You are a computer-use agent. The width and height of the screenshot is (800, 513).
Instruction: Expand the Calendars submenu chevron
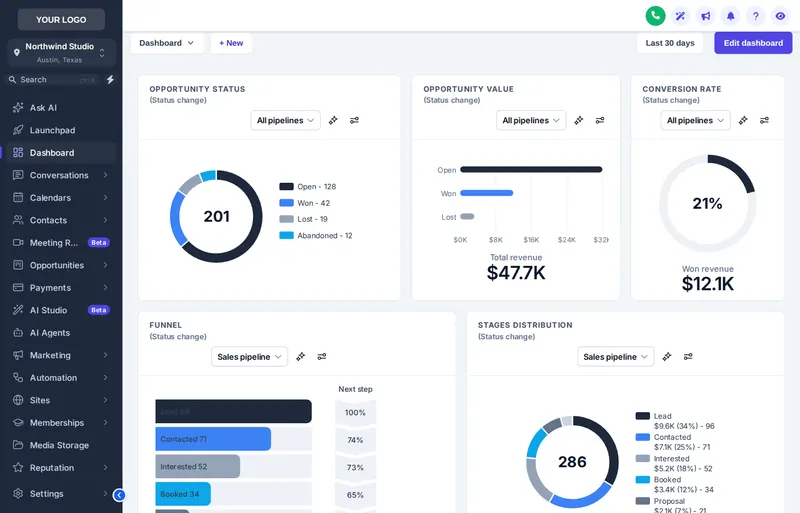pos(105,198)
